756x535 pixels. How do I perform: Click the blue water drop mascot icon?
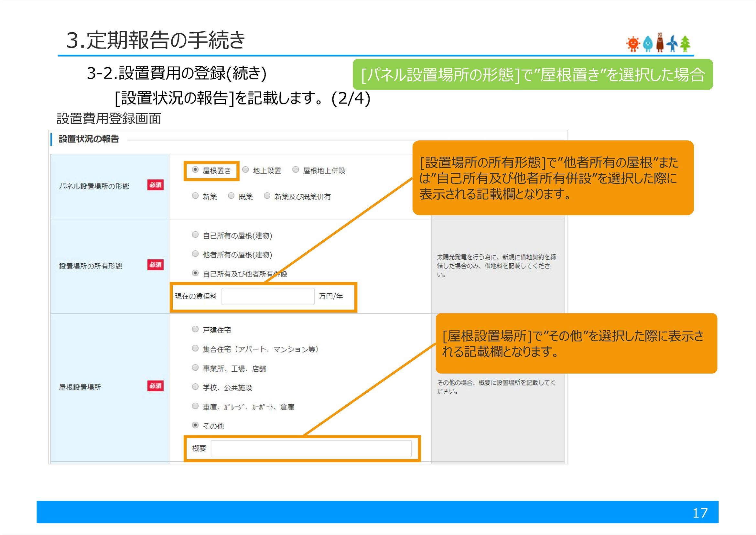(648, 44)
